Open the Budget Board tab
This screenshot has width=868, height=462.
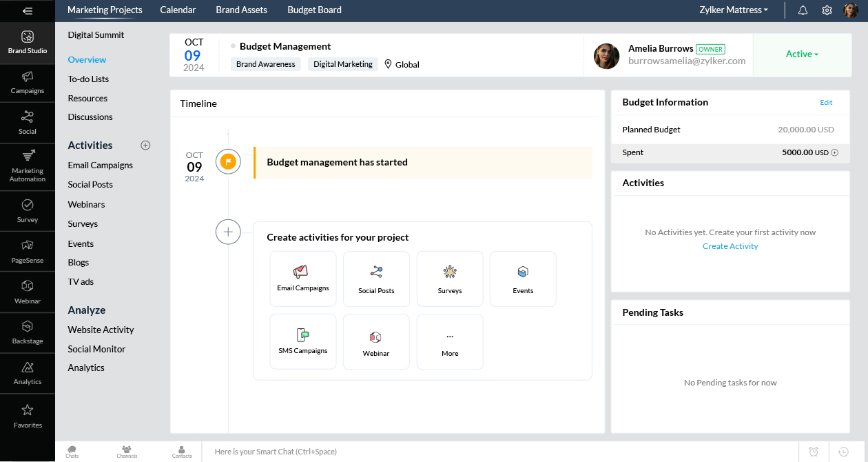click(x=314, y=10)
